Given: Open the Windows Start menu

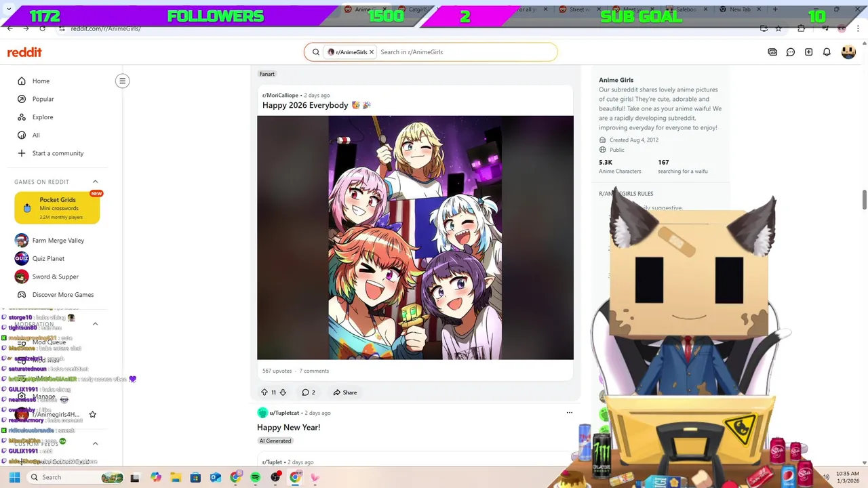Looking at the screenshot, I should point(14,477).
